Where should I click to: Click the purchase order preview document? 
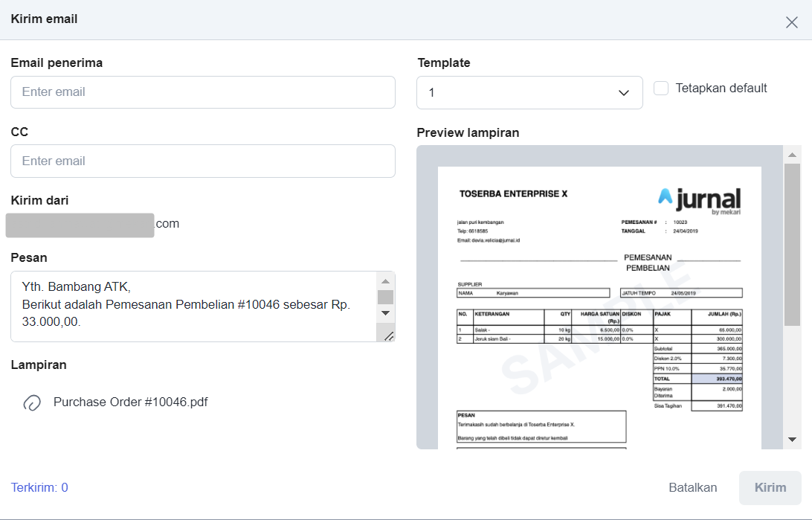[599, 312]
